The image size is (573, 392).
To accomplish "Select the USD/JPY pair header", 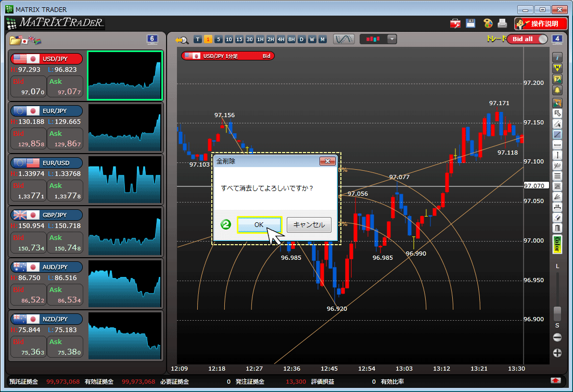I will (46, 59).
